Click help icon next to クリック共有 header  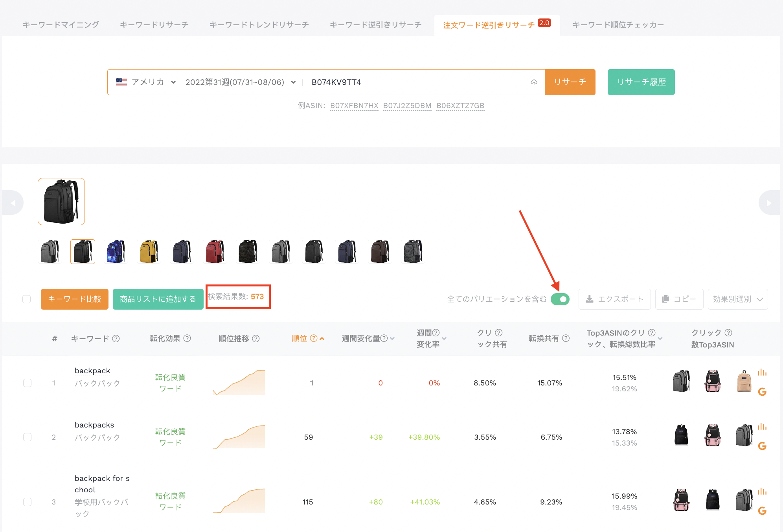[x=498, y=332]
